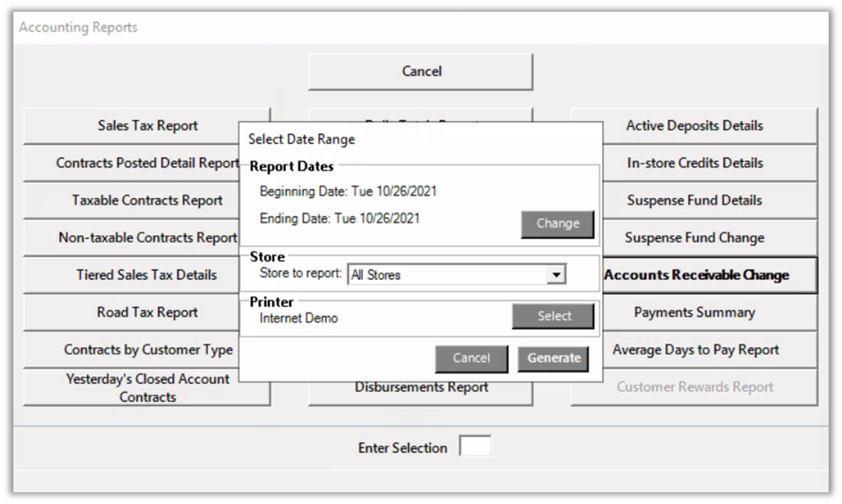Open the Payments Summary report
This screenshot has width=842, height=504.
pos(694,313)
